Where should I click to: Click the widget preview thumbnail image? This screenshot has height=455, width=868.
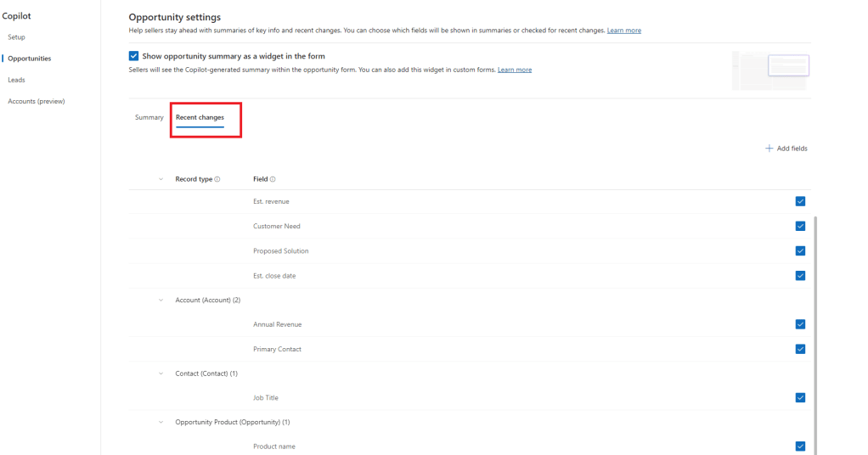(770, 70)
